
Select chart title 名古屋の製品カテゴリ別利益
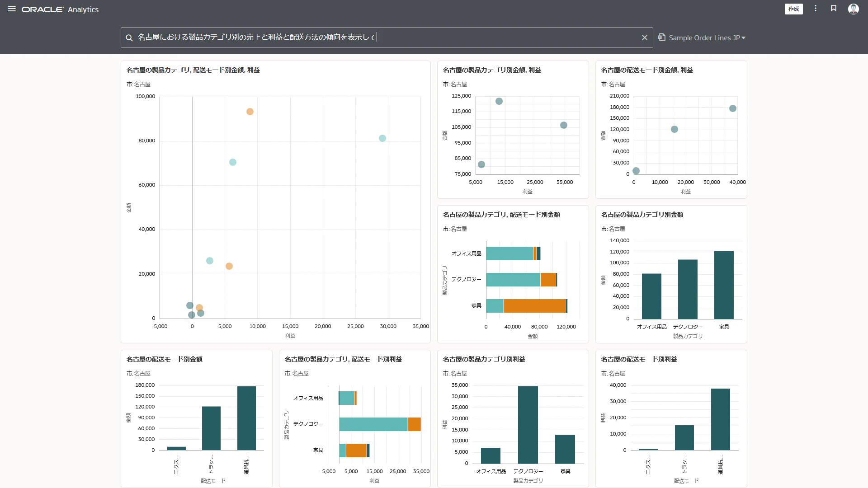point(484,359)
